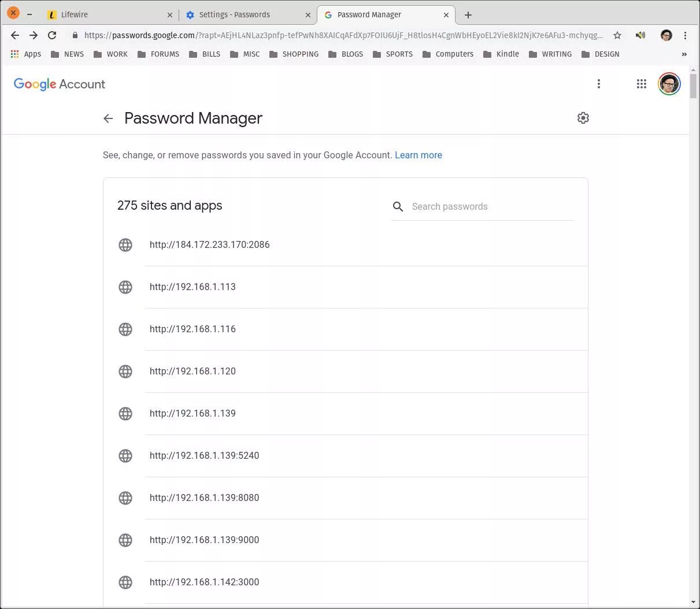Open the MISC bookmarks folder
Image resolution: width=700 pixels, height=609 pixels.
click(245, 54)
